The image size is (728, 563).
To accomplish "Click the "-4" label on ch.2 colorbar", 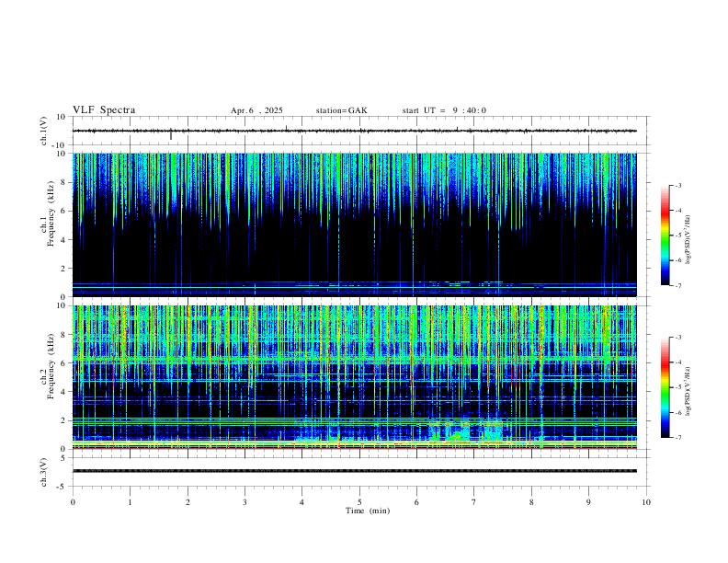I will point(677,362).
